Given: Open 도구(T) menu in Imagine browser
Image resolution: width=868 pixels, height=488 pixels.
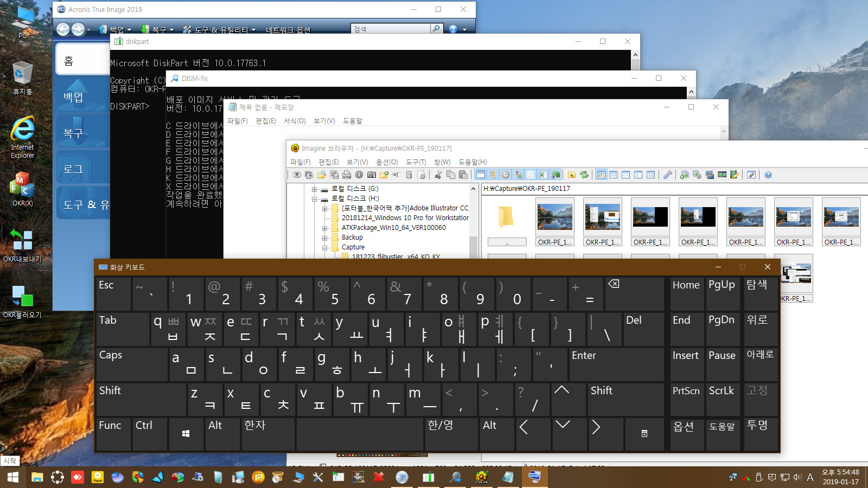Looking at the screenshot, I should pyautogui.click(x=416, y=162).
